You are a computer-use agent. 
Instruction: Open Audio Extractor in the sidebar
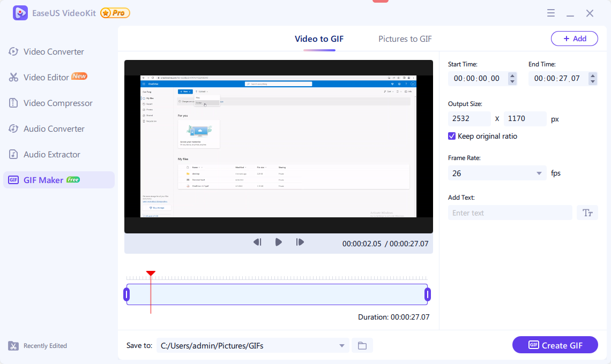[52, 155]
